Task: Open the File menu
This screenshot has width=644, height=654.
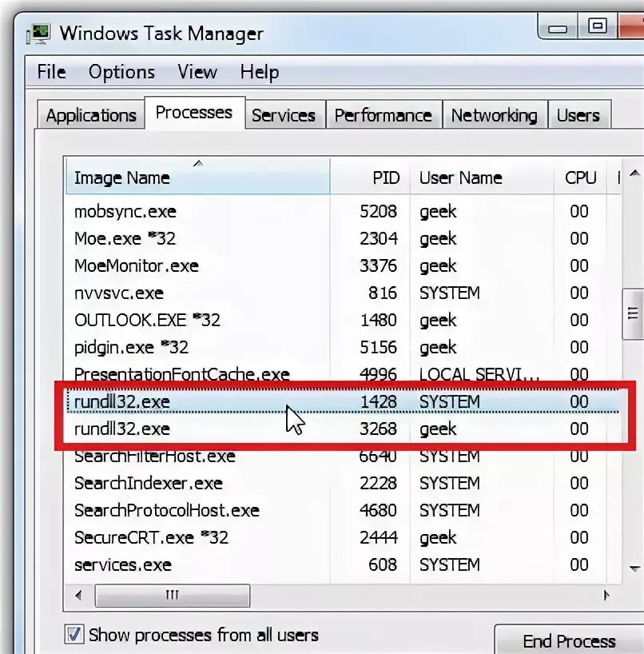Action: point(51,72)
